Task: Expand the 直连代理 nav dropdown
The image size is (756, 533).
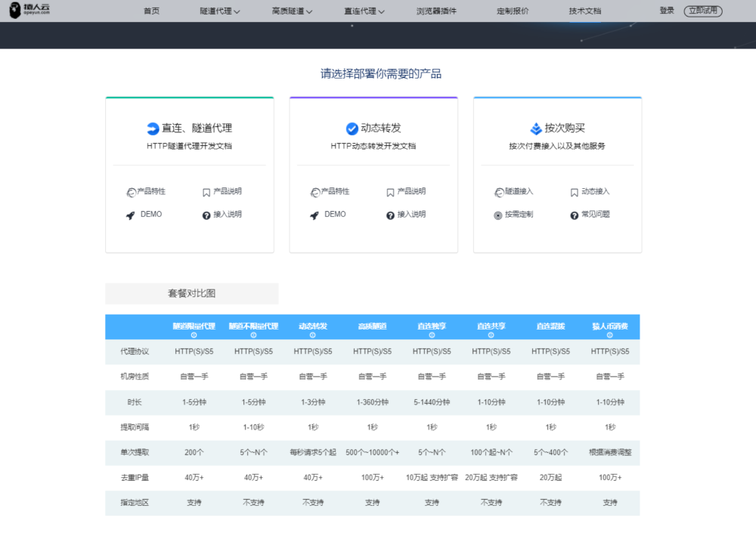Action: 364,11
